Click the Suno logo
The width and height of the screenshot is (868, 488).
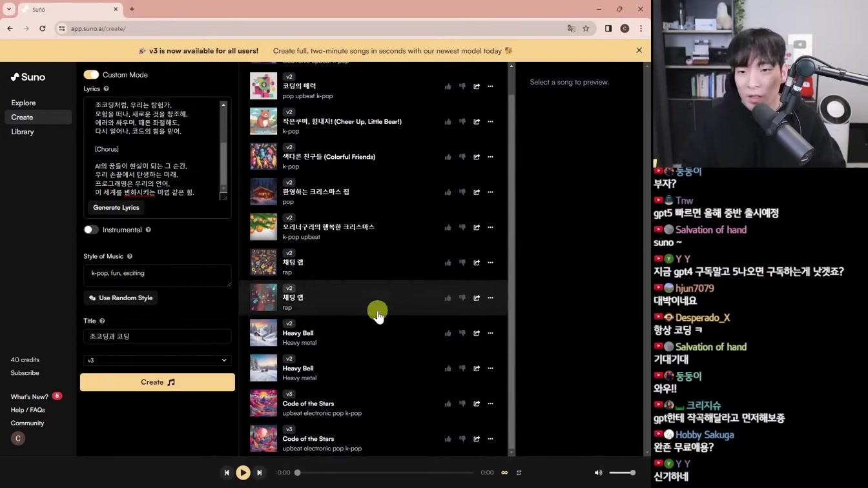[x=28, y=77]
